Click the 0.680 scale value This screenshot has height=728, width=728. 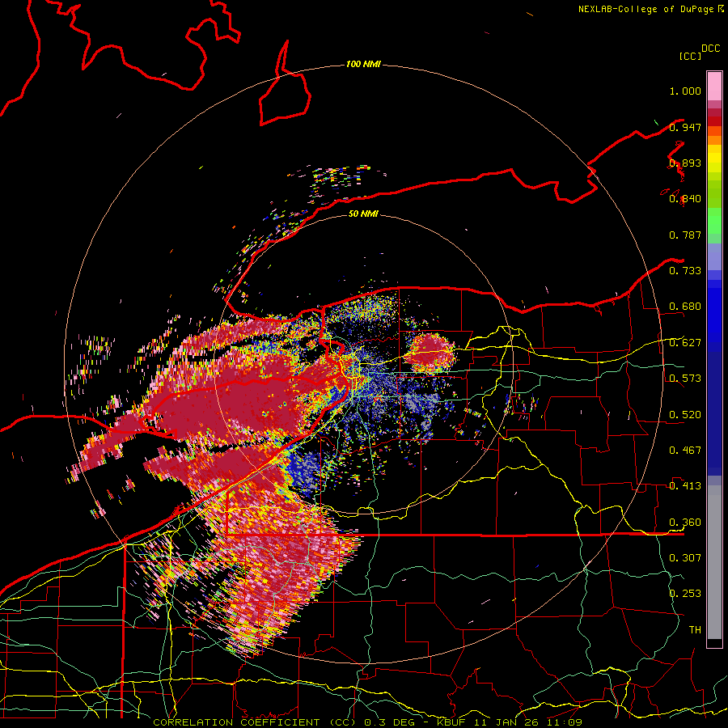point(685,307)
